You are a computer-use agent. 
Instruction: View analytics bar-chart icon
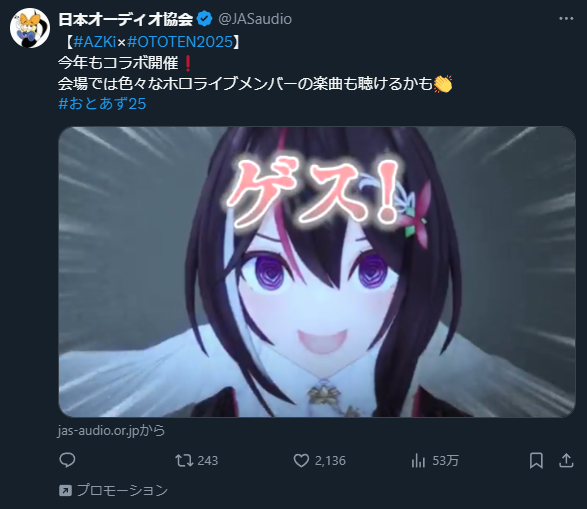pyautogui.click(x=418, y=460)
